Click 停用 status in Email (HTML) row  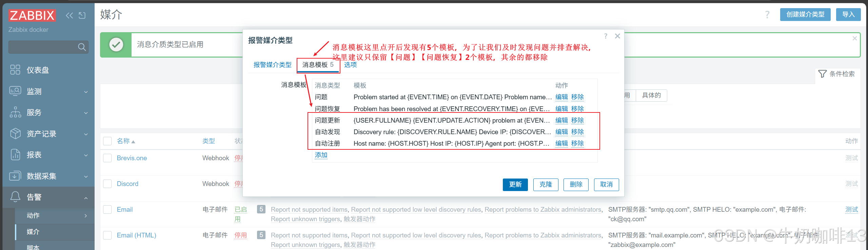point(240,235)
